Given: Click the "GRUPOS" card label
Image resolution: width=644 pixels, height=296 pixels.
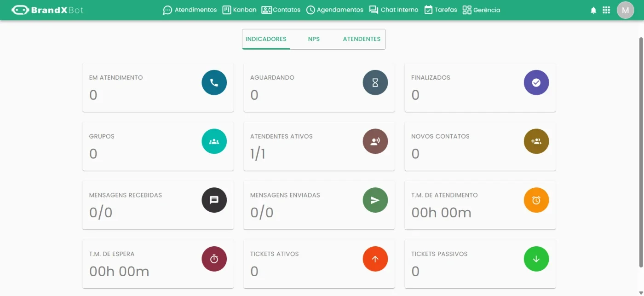Looking at the screenshot, I should [x=102, y=137].
